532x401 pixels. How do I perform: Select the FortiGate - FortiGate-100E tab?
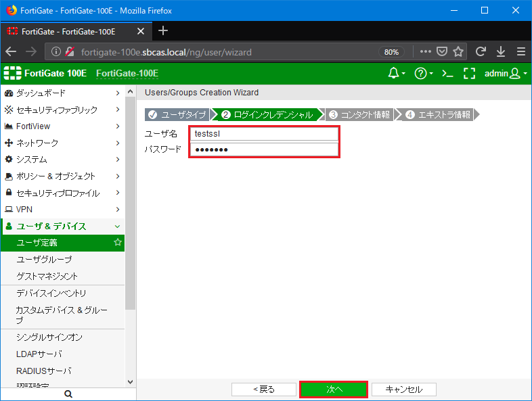(x=76, y=31)
